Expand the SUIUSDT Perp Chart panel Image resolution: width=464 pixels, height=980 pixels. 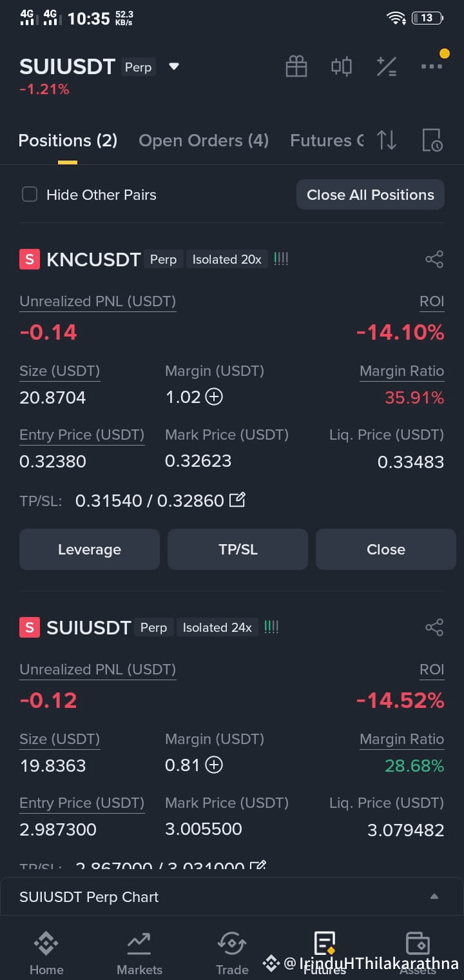pyautogui.click(x=232, y=897)
